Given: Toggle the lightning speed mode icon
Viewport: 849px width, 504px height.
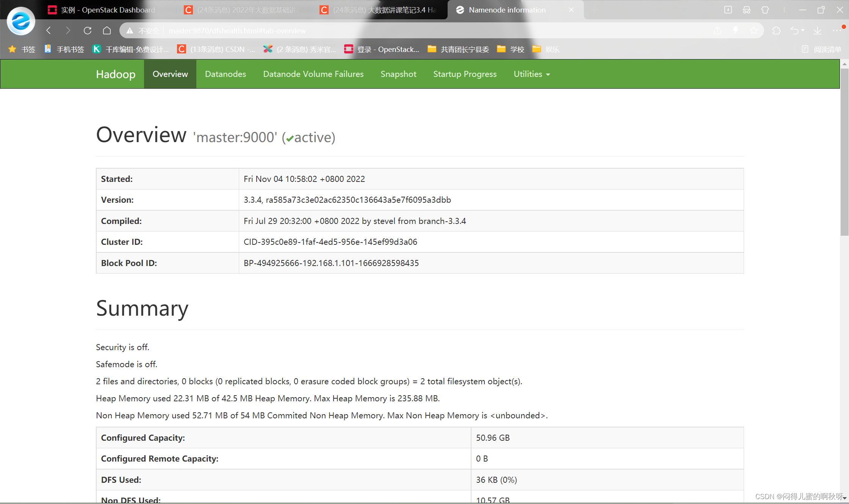Looking at the screenshot, I should (x=736, y=31).
